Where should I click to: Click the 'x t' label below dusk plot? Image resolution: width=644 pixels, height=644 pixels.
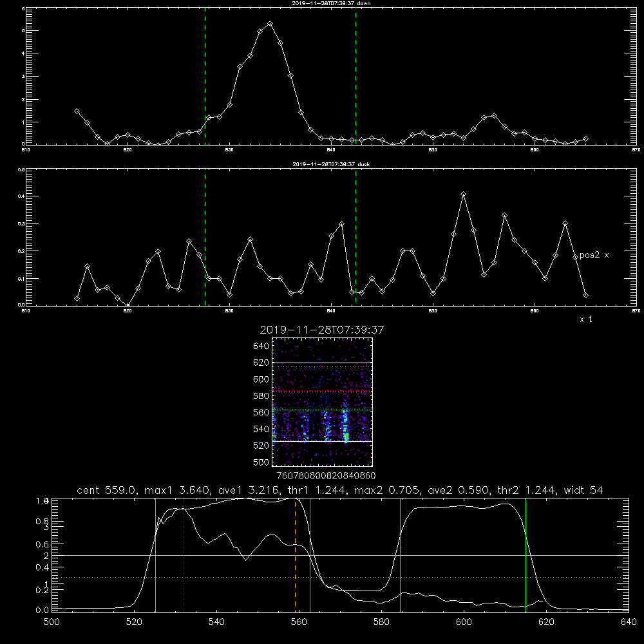(585, 319)
